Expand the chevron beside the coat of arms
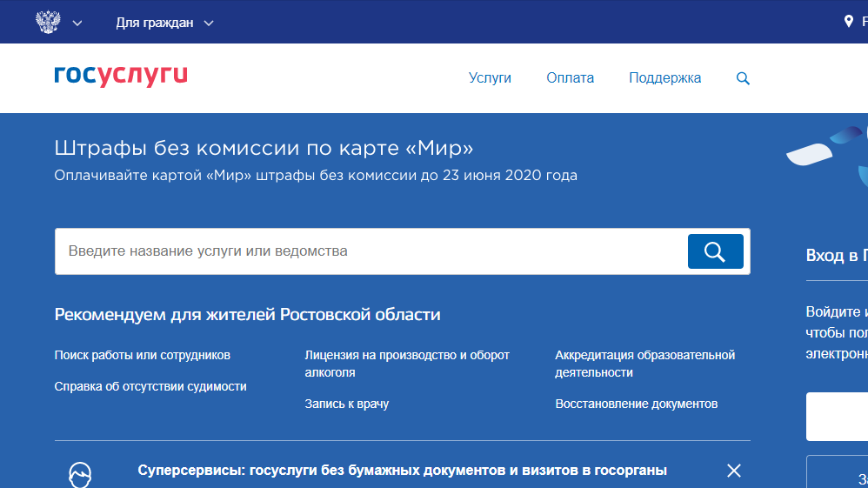The height and width of the screenshot is (488, 868). point(77,23)
